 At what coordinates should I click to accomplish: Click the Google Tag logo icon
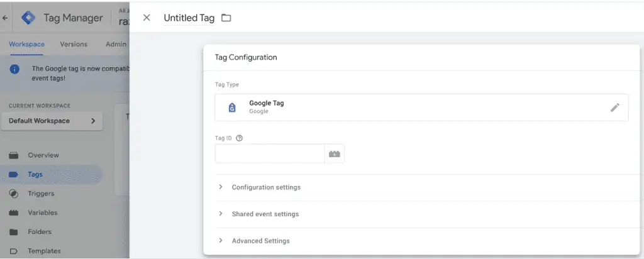coord(232,107)
